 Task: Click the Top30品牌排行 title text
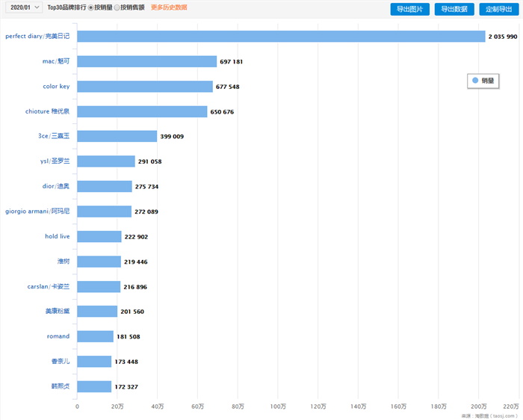click(x=66, y=7)
